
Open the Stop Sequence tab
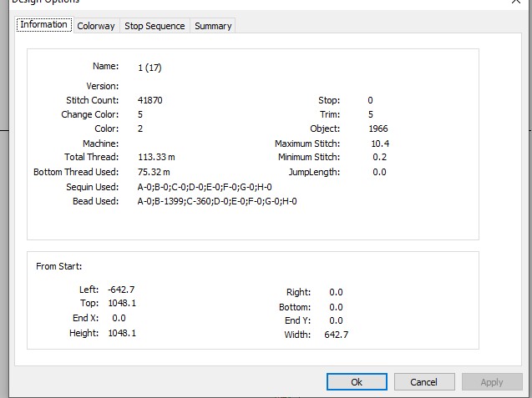click(155, 26)
